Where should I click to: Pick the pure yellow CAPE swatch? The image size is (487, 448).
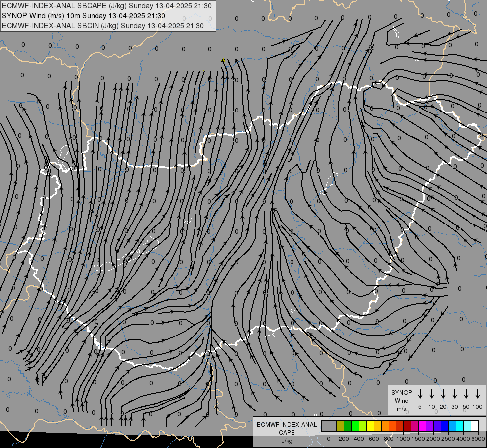coord(370,426)
